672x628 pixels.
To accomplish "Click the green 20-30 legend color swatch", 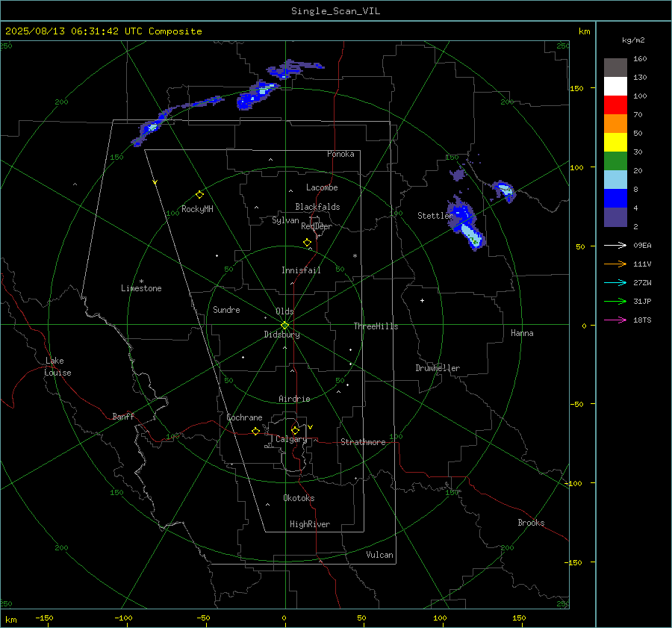I will coord(615,161).
